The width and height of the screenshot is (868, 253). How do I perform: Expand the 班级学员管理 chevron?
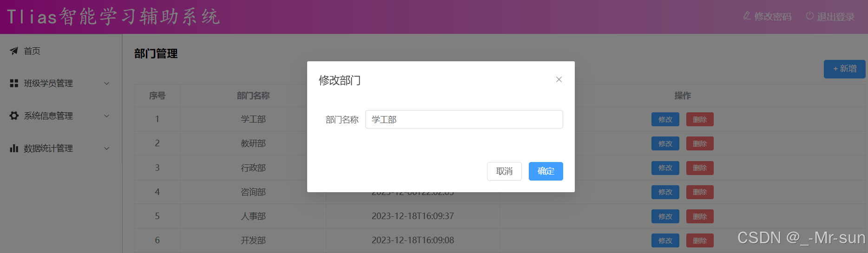(x=106, y=84)
